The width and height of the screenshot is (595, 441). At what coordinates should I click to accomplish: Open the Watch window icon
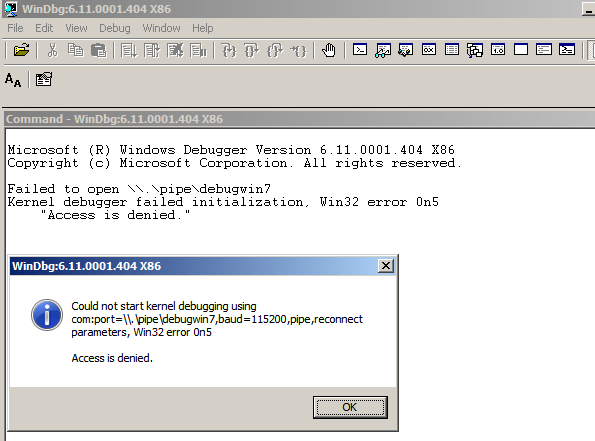coord(383,50)
